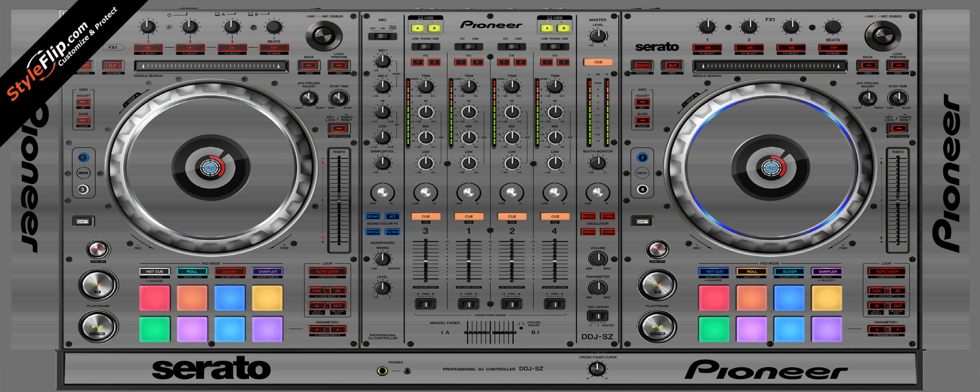Tap the right deck round CUE button

[657, 285]
